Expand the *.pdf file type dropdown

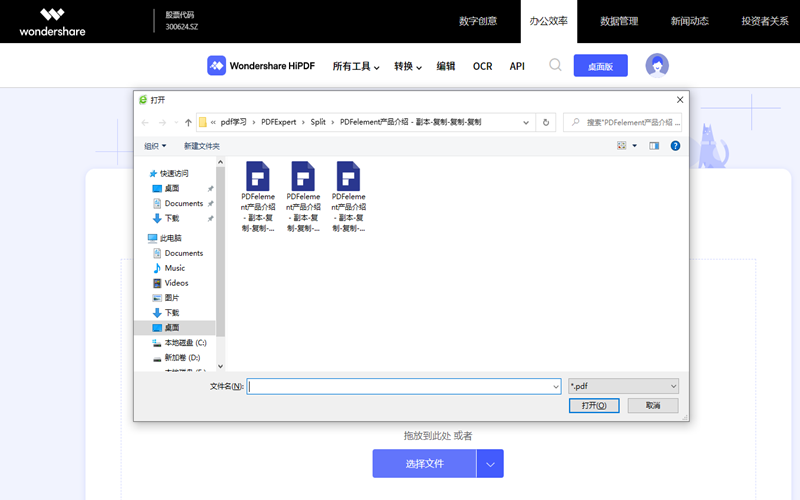(x=673, y=386)
